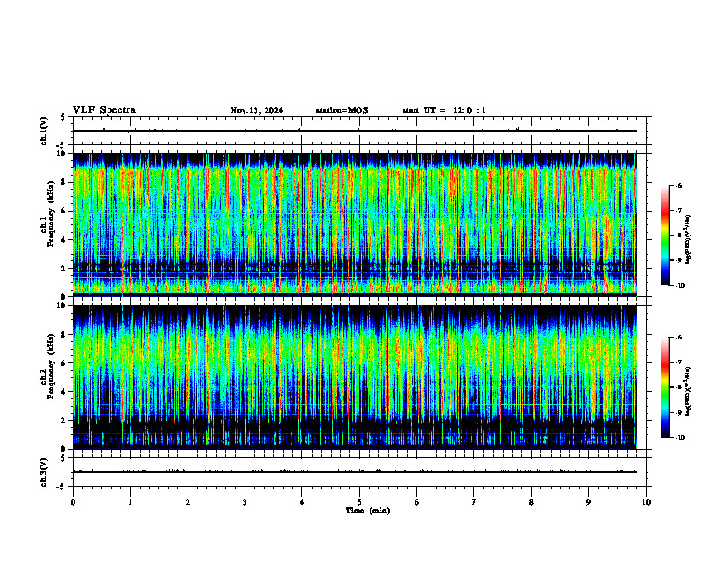Viewport: 728px width, 563px height.
Task: Click time axis tick label "2"
Action: (188, 502)
